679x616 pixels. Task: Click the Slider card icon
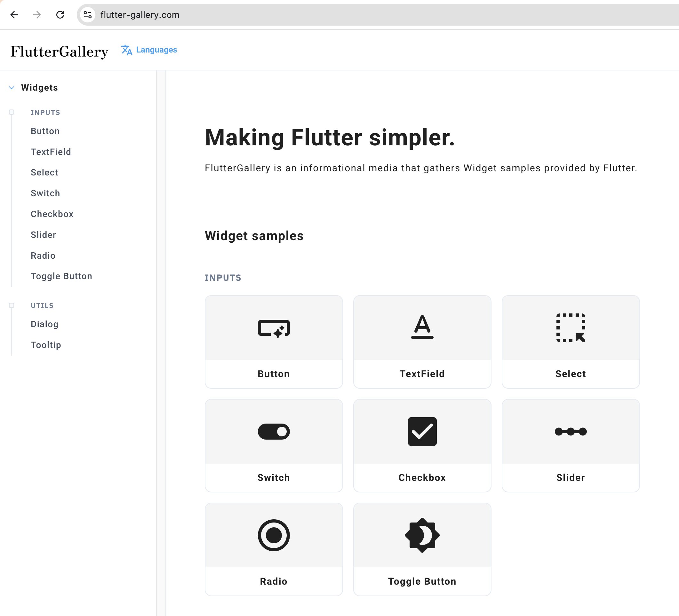pos(571,432)
